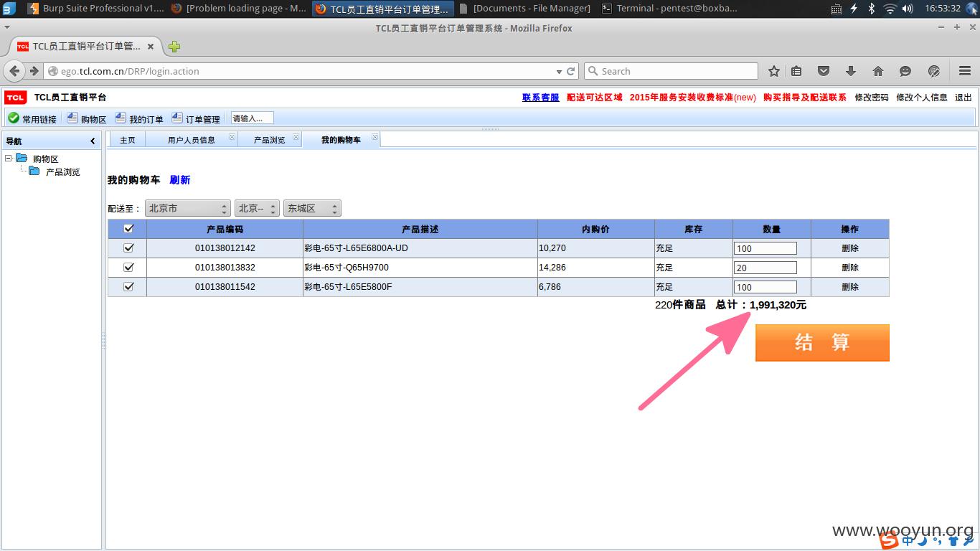
Task: Collapse the 导航 navigation panel
Action: [93, 141]
